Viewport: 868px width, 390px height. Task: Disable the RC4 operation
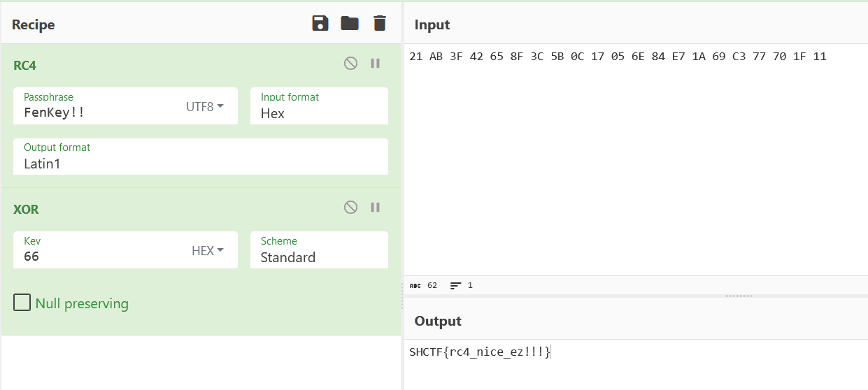pos(351,63)
